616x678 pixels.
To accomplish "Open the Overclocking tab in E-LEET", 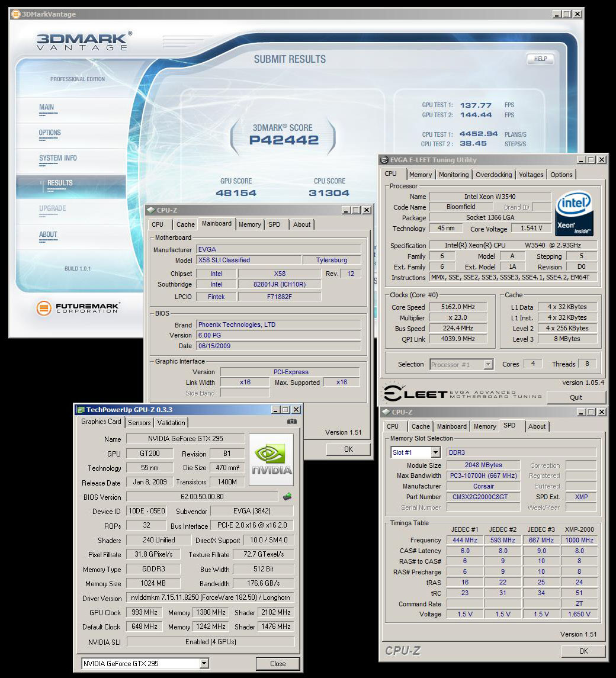I will point(494,175).
